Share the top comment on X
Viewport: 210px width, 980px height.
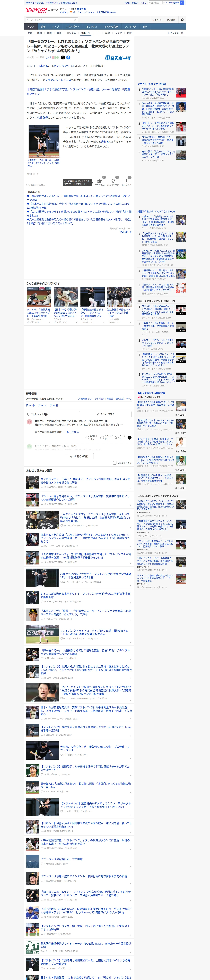(130, 438)
